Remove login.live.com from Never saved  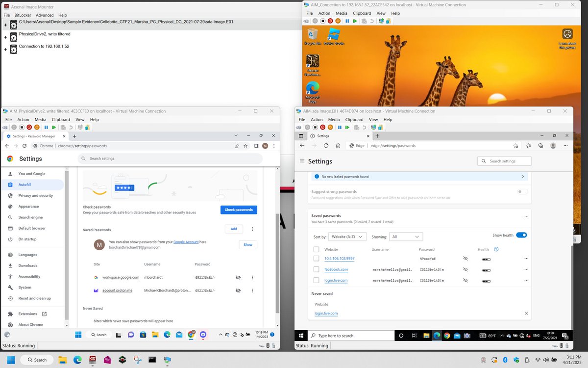pyautogui.click(x=526, y=313)
